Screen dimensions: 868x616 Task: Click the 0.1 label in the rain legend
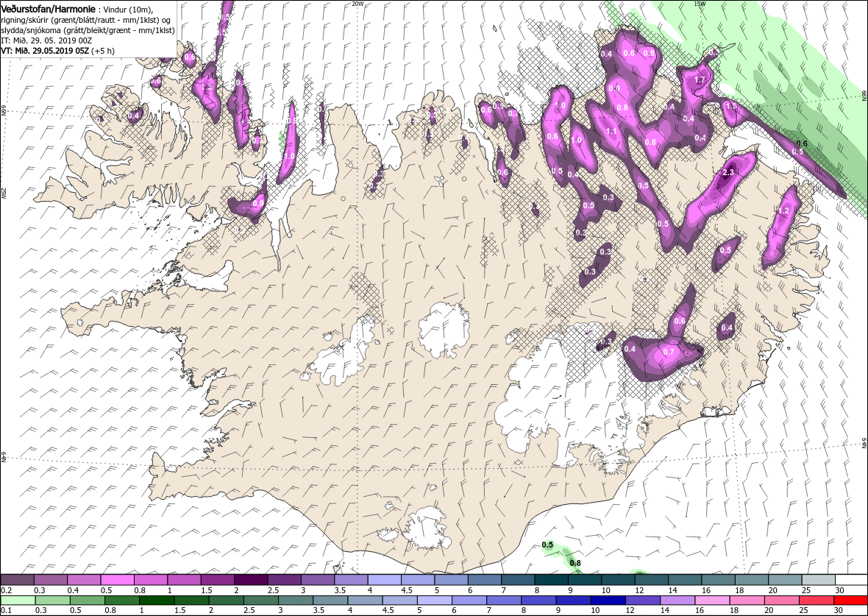(x=6, y=611)
